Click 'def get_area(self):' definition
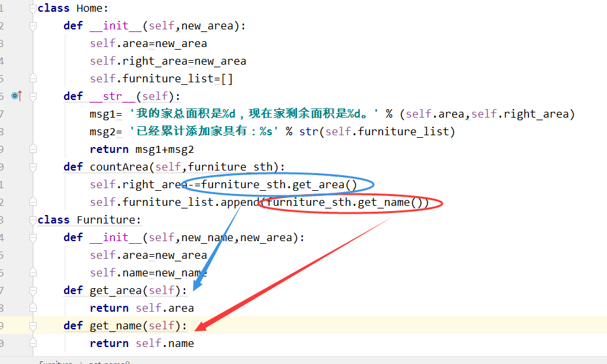Viewport: 607px width, 364px height. (x=126, y=291)
